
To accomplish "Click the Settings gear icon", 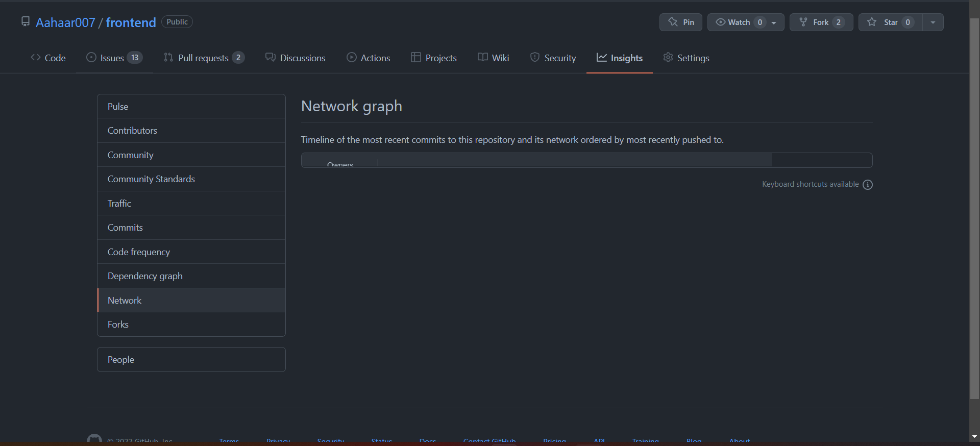I will (668, 57).
